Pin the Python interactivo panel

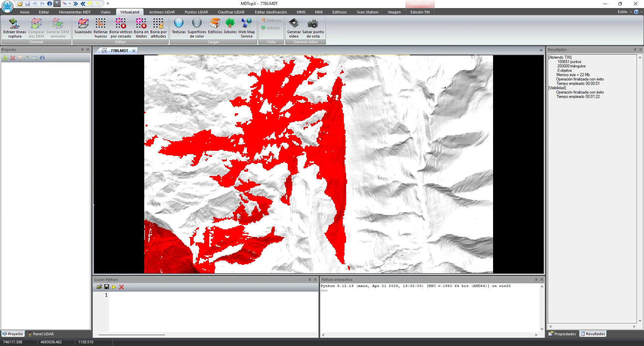(536, 280)
